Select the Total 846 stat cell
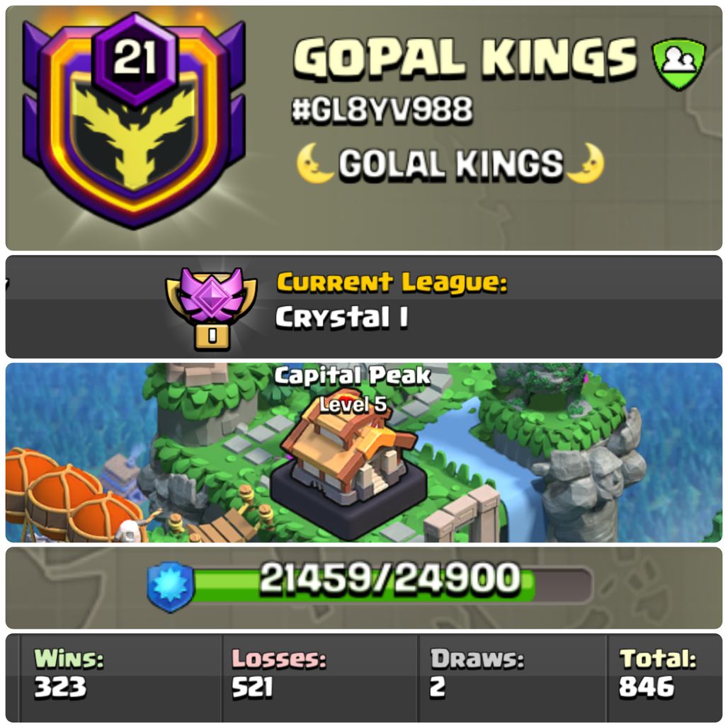 point(664,678)
